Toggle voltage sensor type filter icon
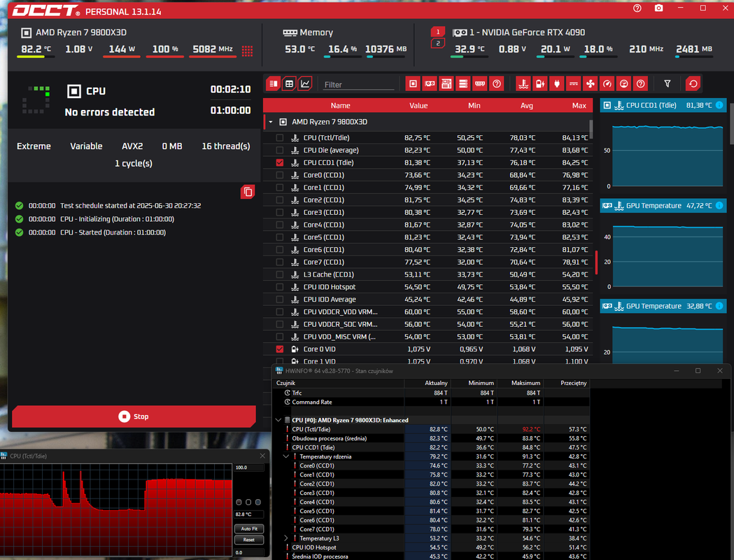The width and height of the screenshot is (734, 560). pos(540,84)
